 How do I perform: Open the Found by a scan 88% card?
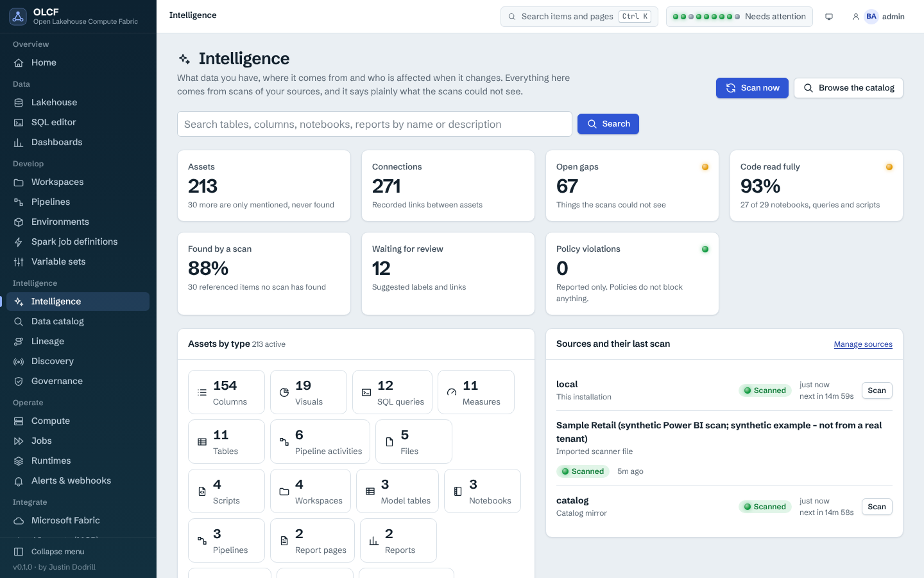click(264, 274)
